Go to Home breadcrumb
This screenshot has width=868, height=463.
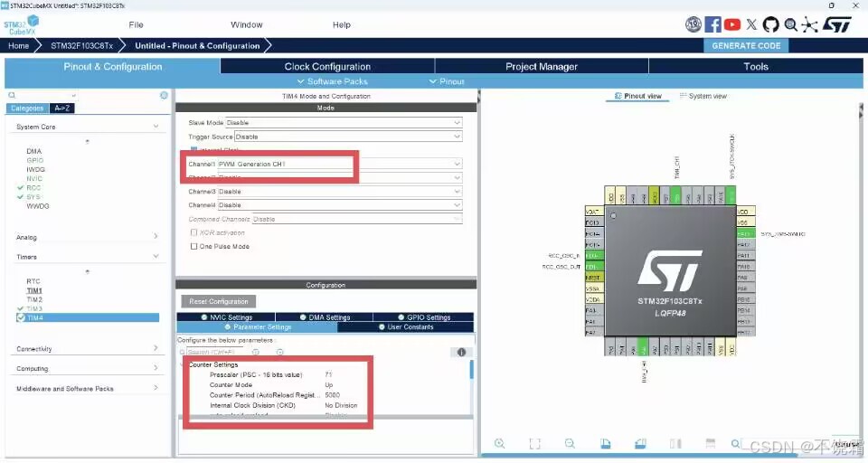click(18, 46)
